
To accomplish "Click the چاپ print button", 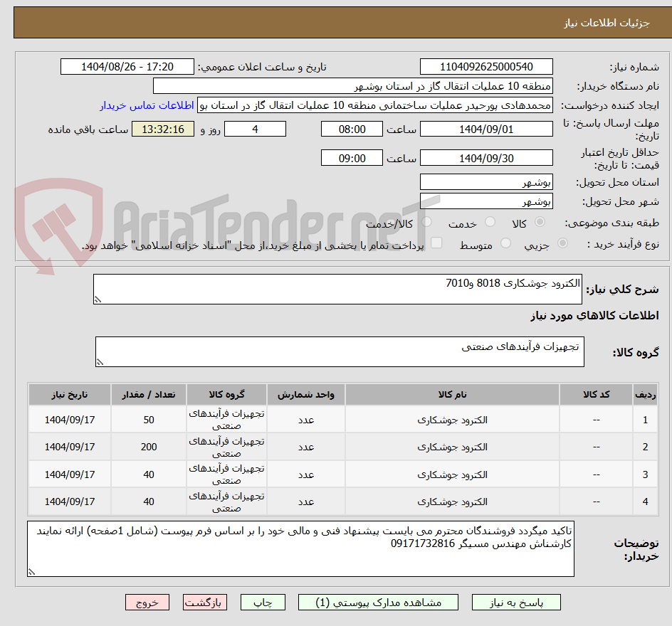I will tap(264, 602).
